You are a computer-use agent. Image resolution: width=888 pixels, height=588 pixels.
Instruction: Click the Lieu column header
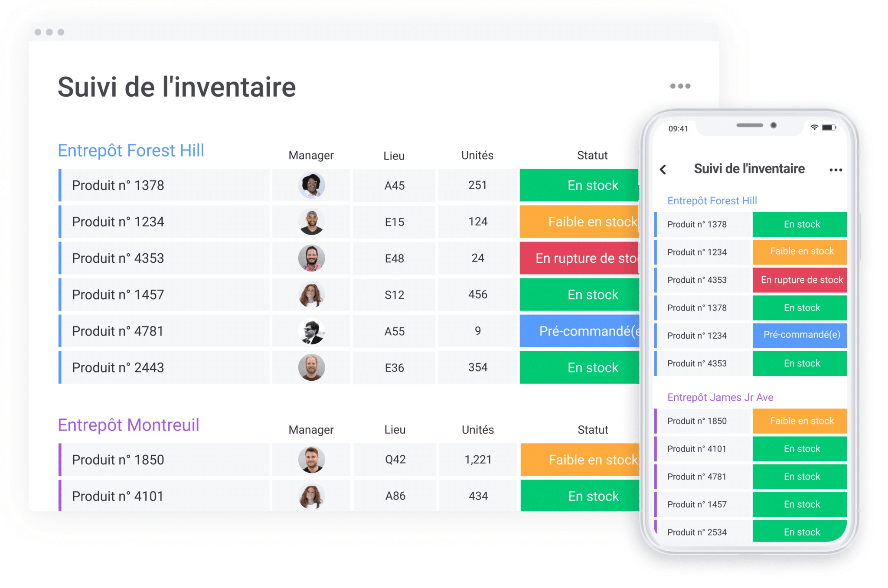pyautogui.click(x=394, y=155)
